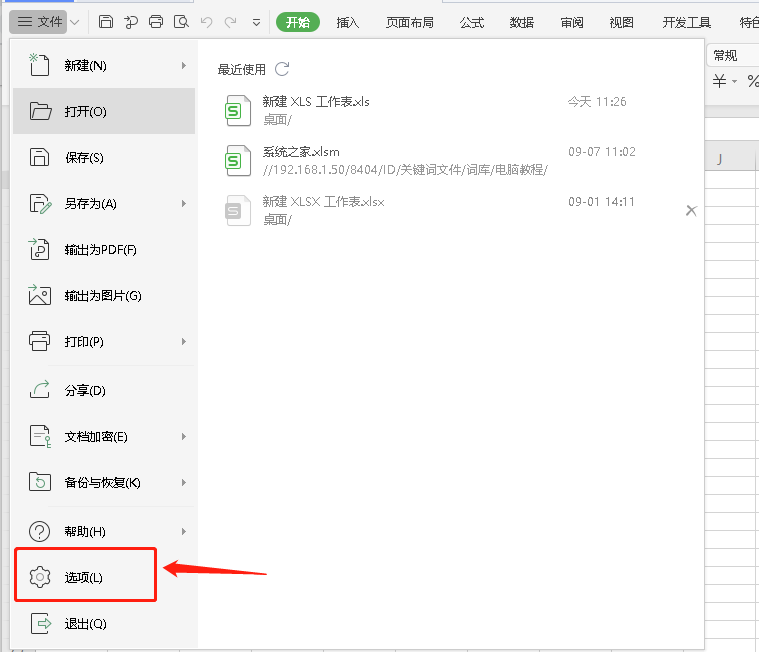The image size is (759, 652).
Task: Choose 打印(P) menu entry
Action: 104,341
